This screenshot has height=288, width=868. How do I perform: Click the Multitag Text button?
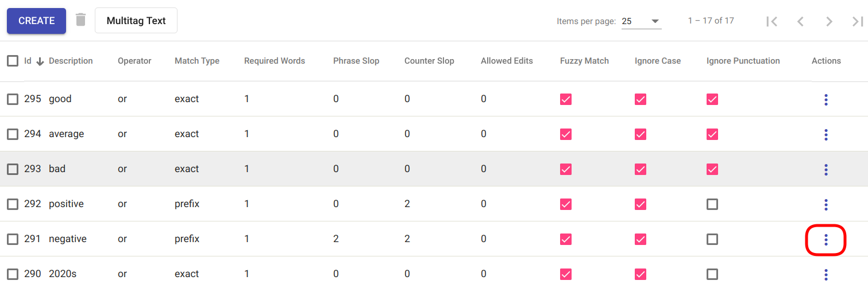[x=136, y=21]
